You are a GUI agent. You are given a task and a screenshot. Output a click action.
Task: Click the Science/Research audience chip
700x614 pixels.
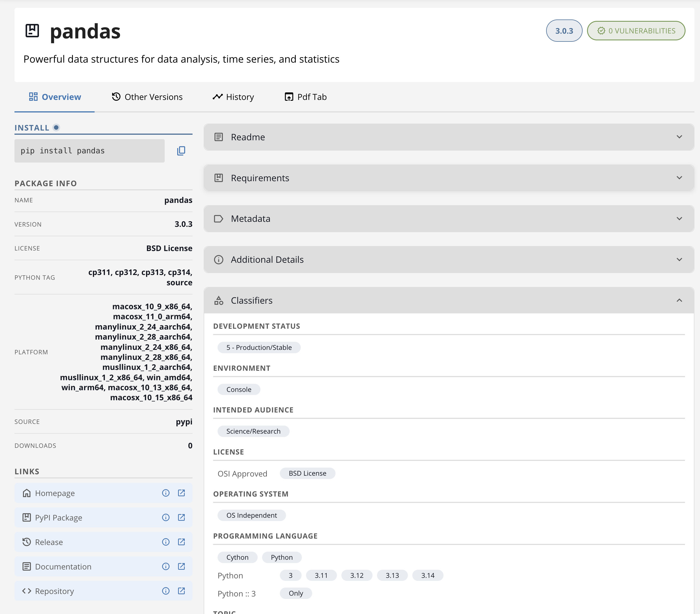coord(253,431)
